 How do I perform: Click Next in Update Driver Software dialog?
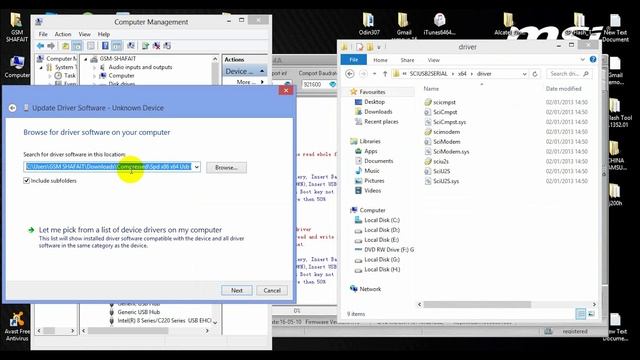tap(237, 290)
